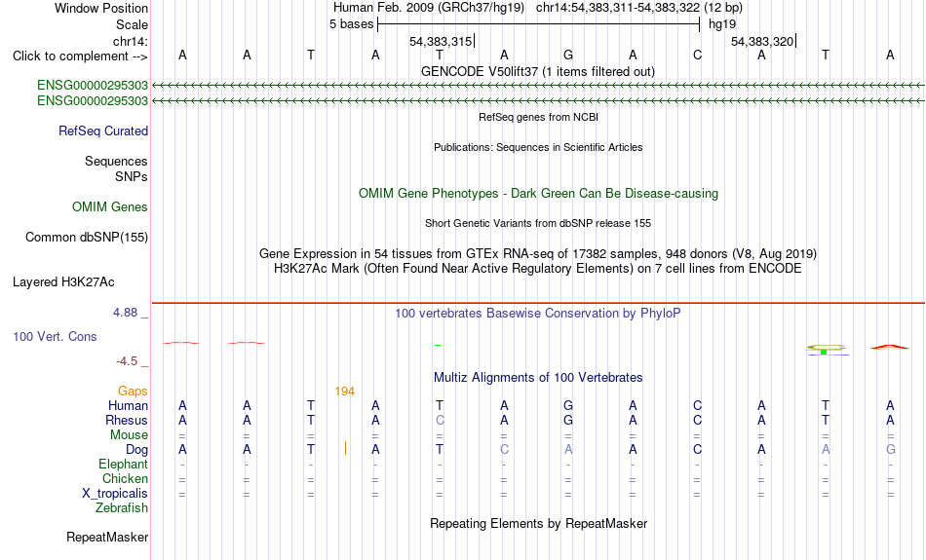Click the chr14: ruler label

pos(130,41)
